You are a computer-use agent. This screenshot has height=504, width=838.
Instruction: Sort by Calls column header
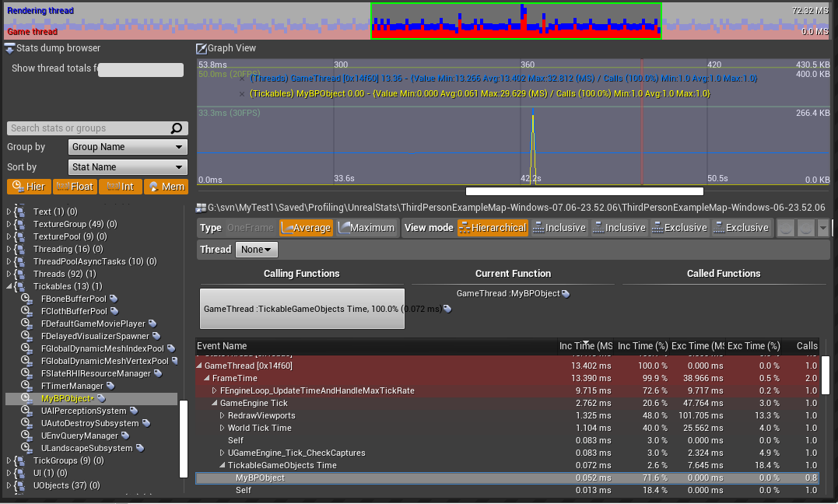pos(801,346)
